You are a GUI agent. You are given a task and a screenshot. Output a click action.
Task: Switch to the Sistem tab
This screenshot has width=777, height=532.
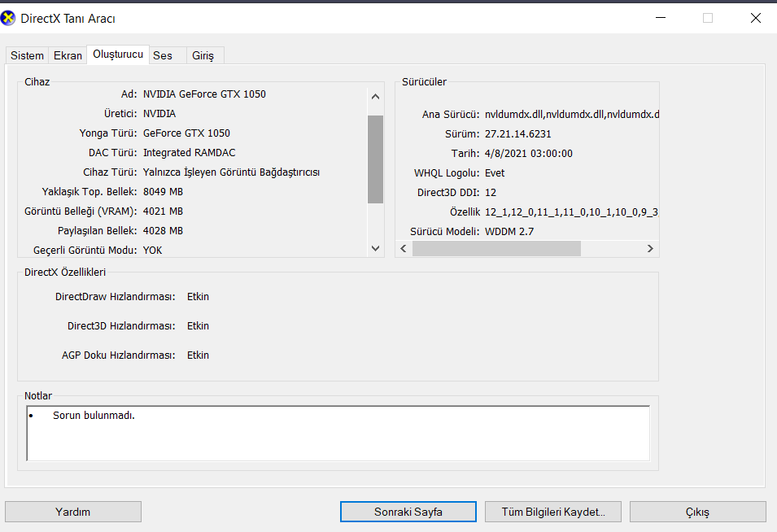click(x=27, y=55)
